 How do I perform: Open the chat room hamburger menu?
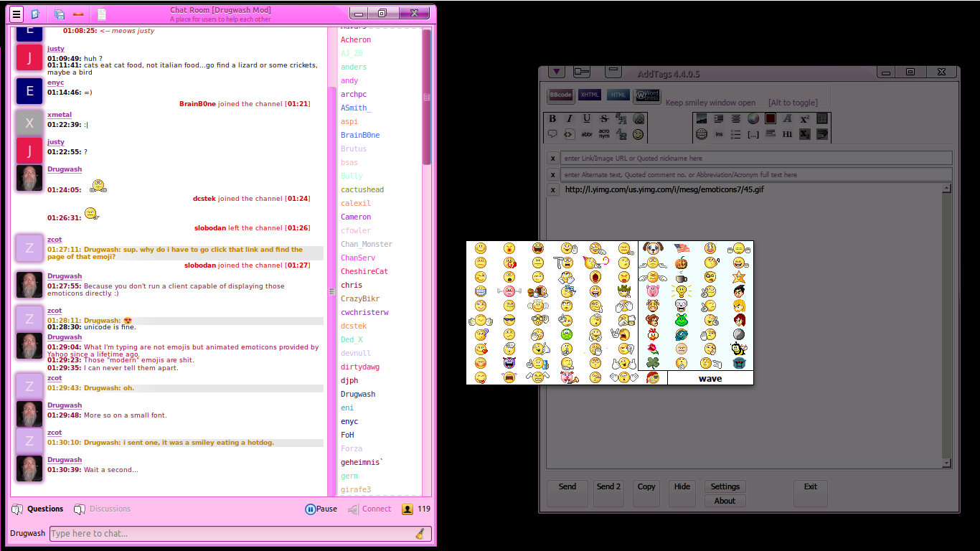point(17,14)
